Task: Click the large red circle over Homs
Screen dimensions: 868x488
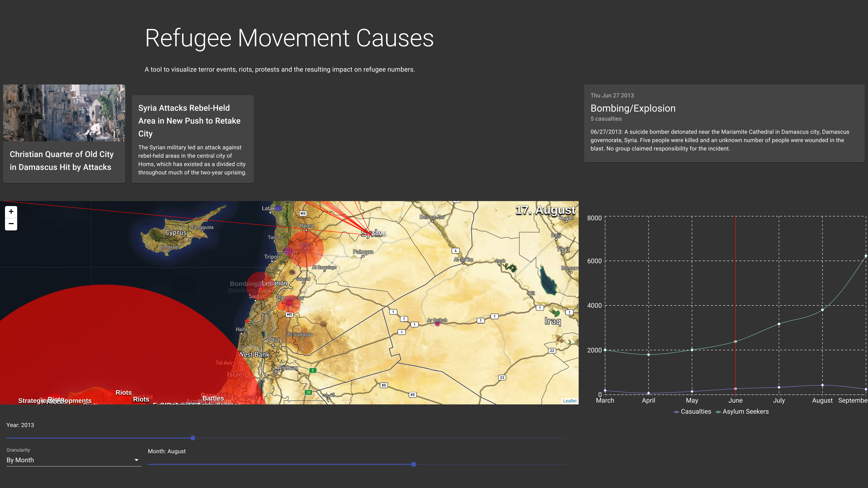Action: (306, 249)
